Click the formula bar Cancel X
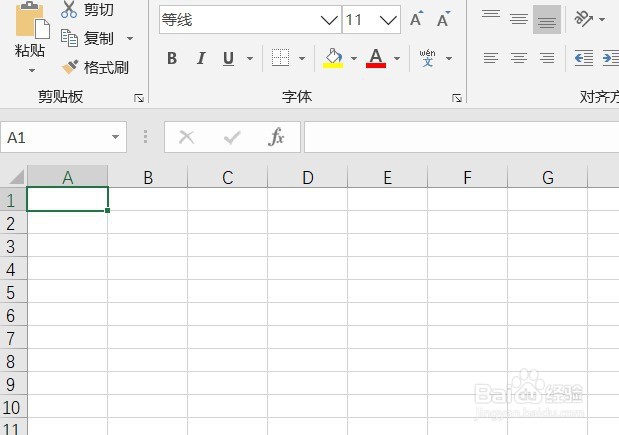The height and width of the screenshot is (435, 619). (186, 137)
